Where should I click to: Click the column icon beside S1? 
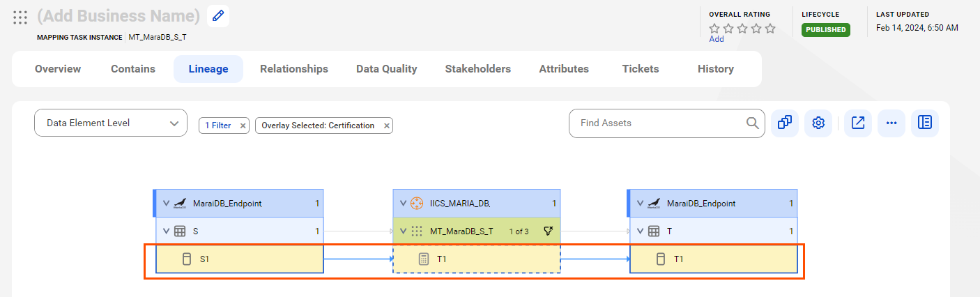(186, 259)
